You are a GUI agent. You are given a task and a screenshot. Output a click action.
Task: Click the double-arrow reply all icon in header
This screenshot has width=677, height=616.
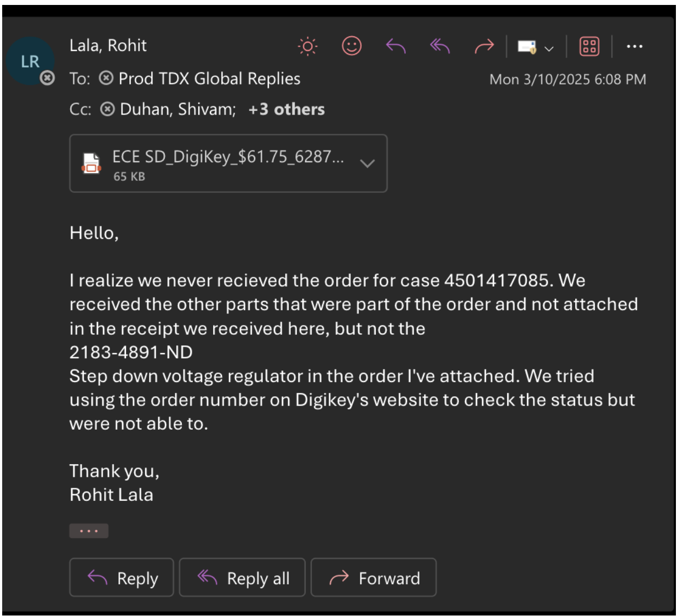coord(440,47)
